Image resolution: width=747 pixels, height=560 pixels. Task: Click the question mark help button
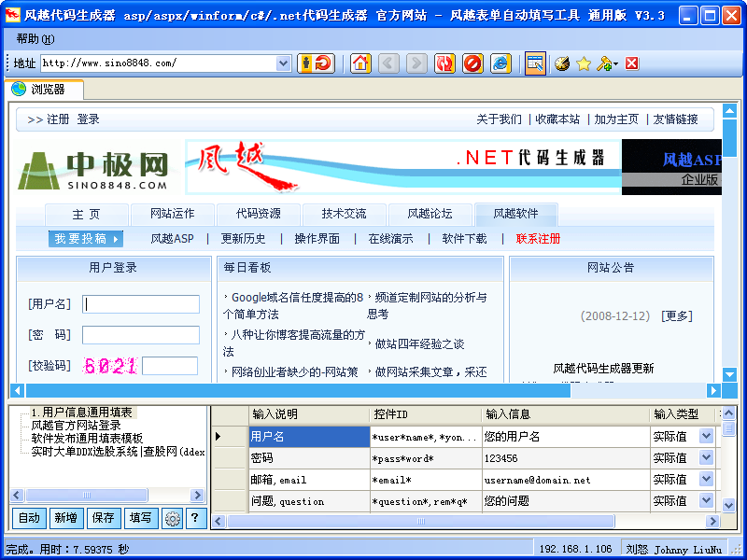pos(195,518)
